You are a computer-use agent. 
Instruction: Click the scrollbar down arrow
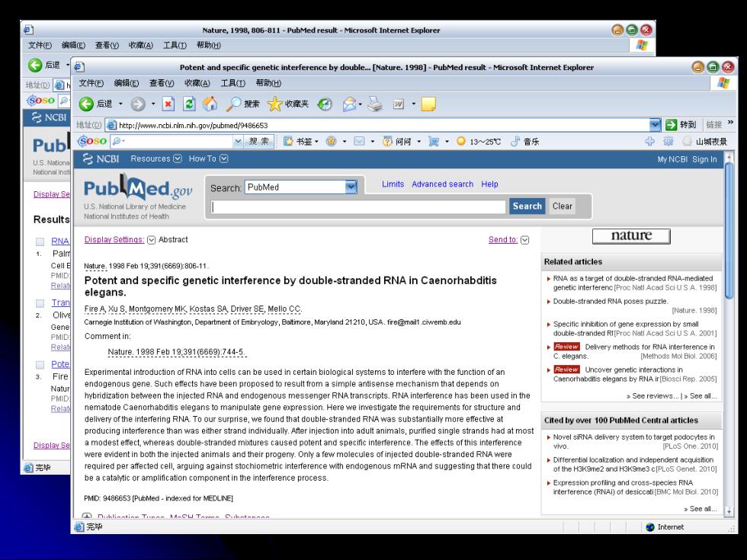point(729,511)
